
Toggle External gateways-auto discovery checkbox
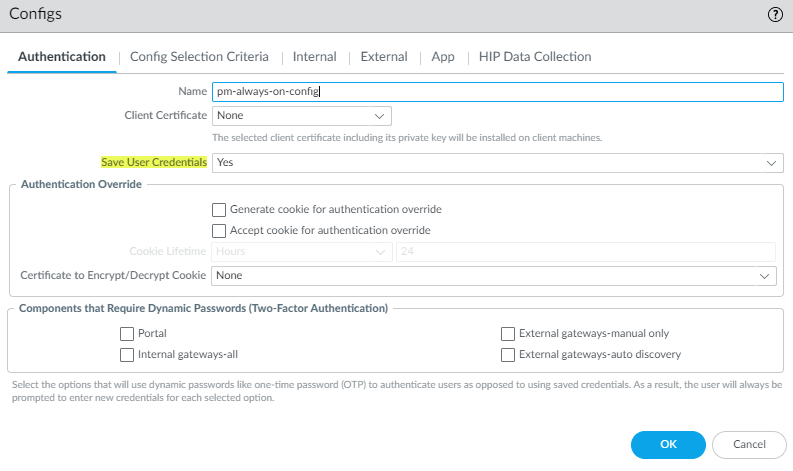pos(509,354)
